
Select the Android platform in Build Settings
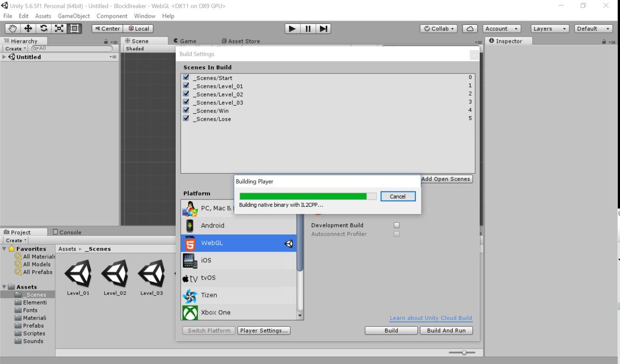point(212,225)
